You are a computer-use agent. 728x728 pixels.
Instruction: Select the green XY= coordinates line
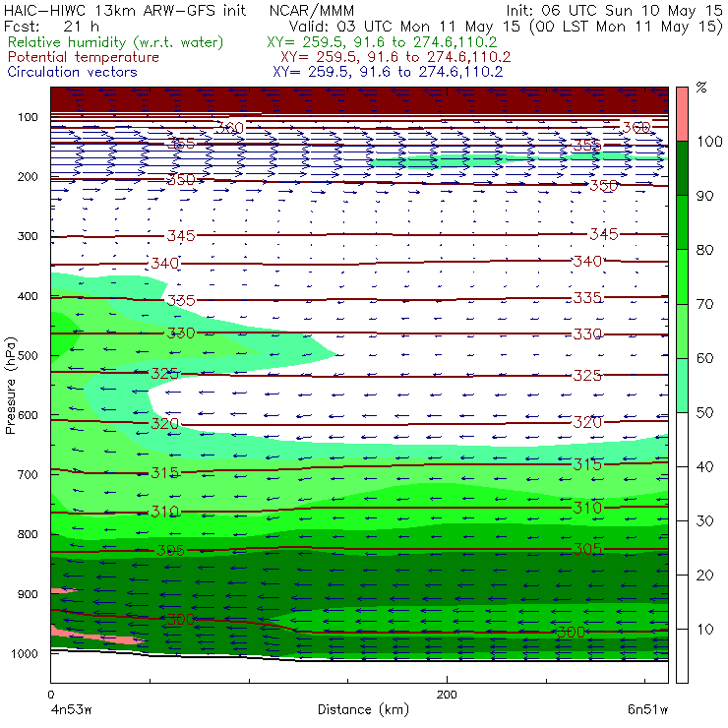pyautogui.click(x=382, y=42)
